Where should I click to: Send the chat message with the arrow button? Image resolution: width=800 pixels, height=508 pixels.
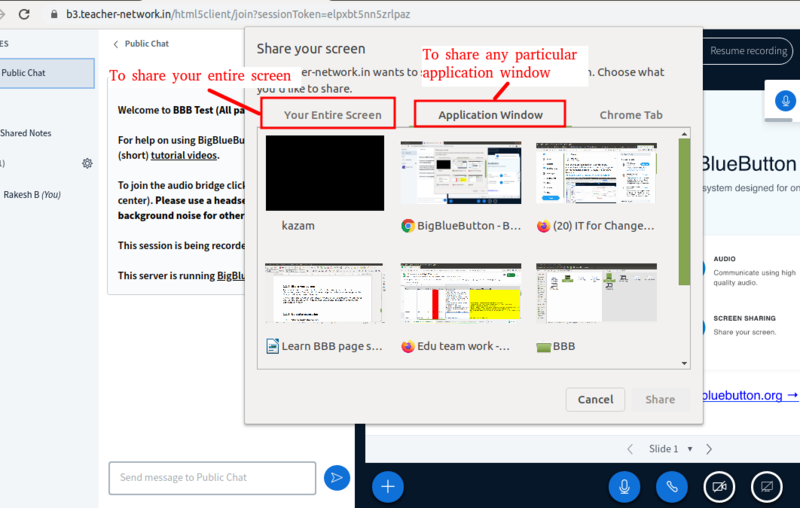pyautogui.click(x=337, y=478)
